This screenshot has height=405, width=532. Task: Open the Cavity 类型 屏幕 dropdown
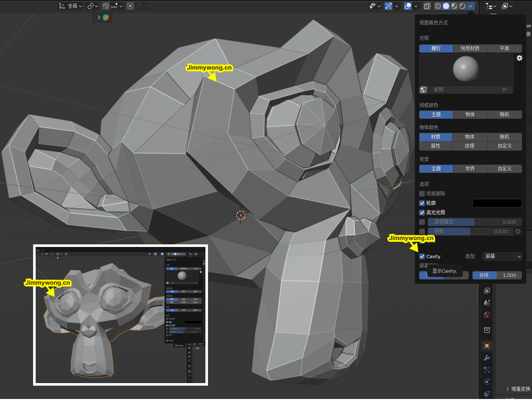click(x=502, y=256)
